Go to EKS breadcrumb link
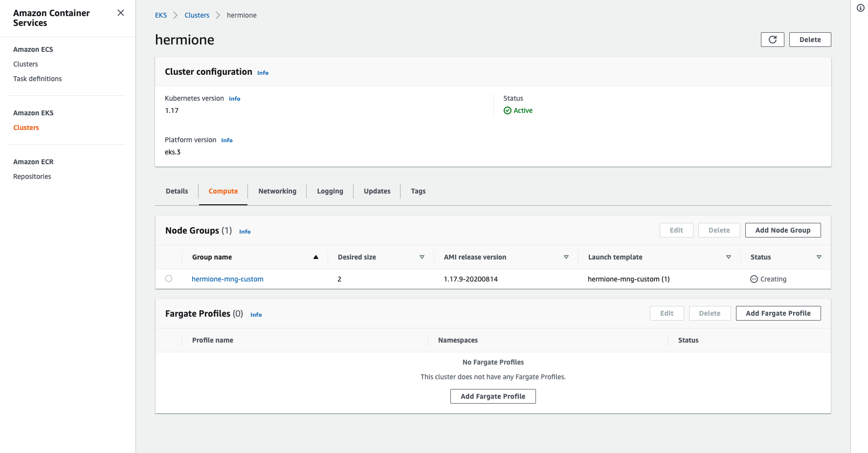The width and height of the screenshot is (868, 453). pos(161,15)
